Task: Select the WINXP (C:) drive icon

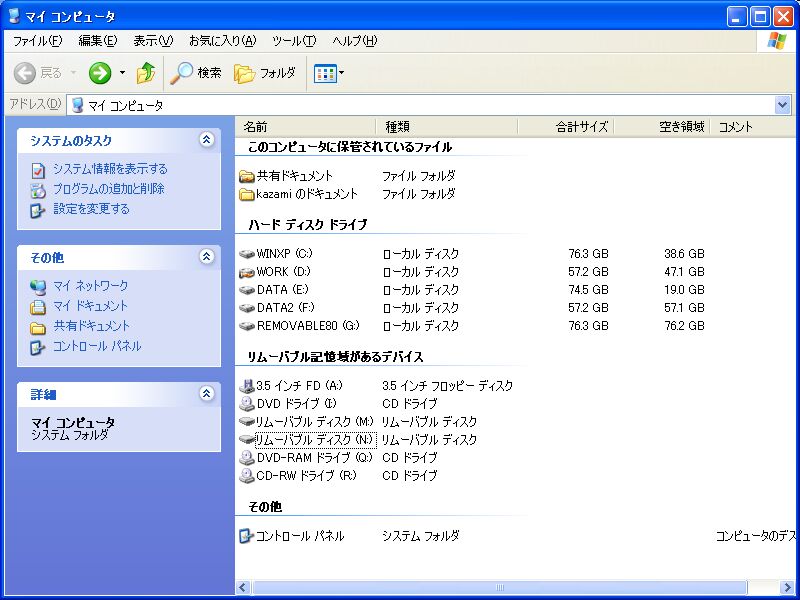Action: tap(248, 254)
